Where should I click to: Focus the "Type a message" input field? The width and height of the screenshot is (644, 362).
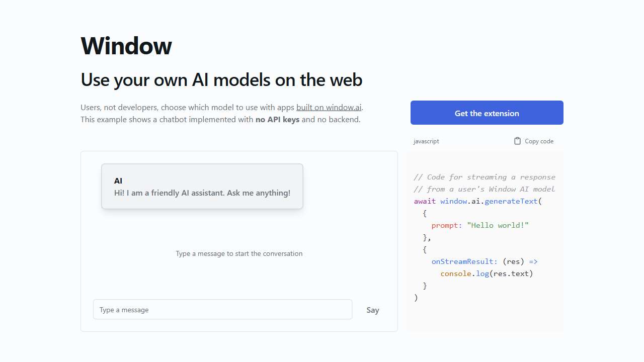coord(222,310)
